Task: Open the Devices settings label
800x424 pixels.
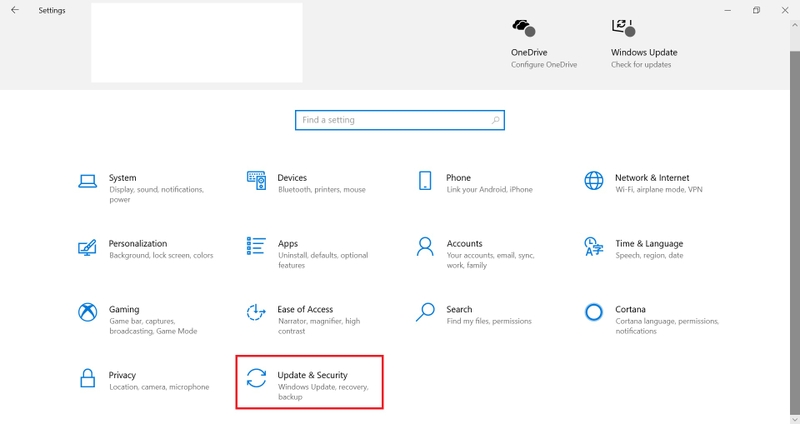Action: pyautogui.click(x=292, y=178)
